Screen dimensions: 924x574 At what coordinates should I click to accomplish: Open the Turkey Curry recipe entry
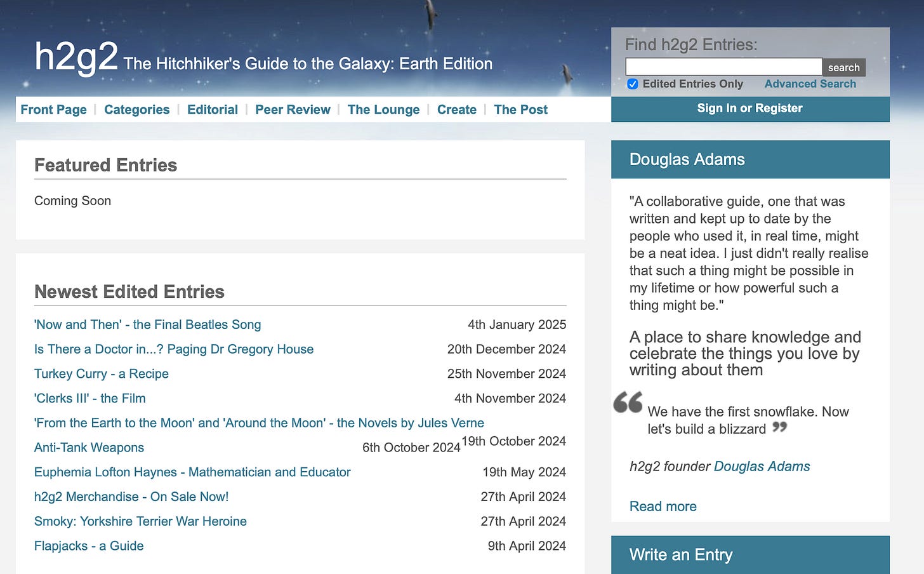tap(102, 374)
